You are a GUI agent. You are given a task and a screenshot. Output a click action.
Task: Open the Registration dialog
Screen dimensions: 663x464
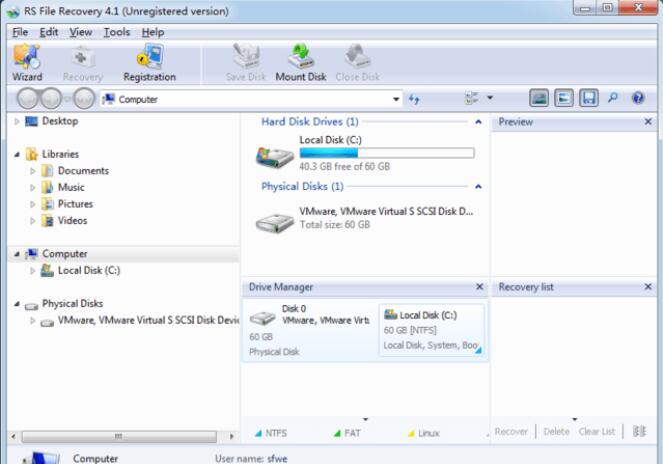pos(150,63)
